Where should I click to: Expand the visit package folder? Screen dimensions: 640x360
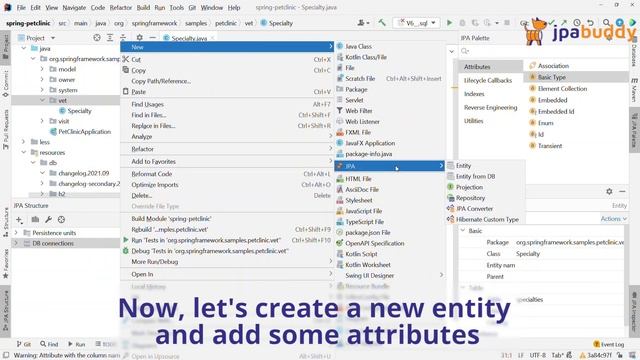coord(42,121)
